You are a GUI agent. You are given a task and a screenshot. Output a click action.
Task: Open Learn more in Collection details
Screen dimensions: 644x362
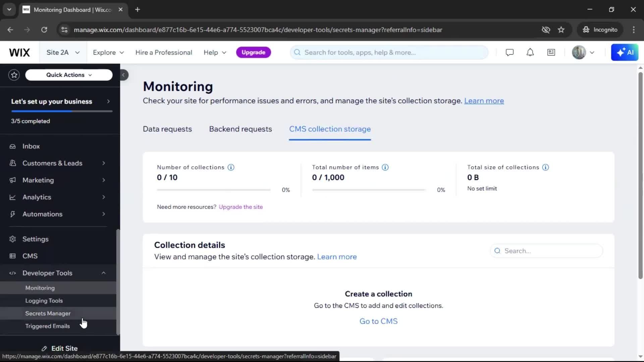click(x=337, y=257)
